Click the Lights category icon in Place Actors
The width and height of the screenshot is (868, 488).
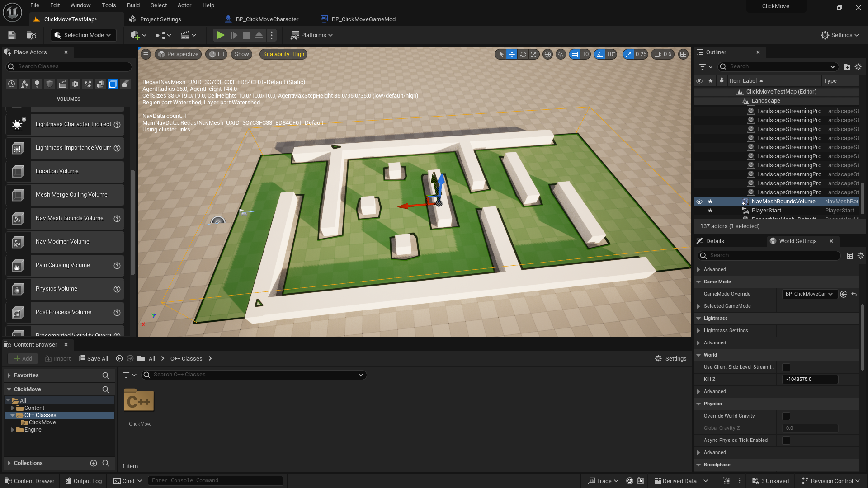[x=37, y=84]
